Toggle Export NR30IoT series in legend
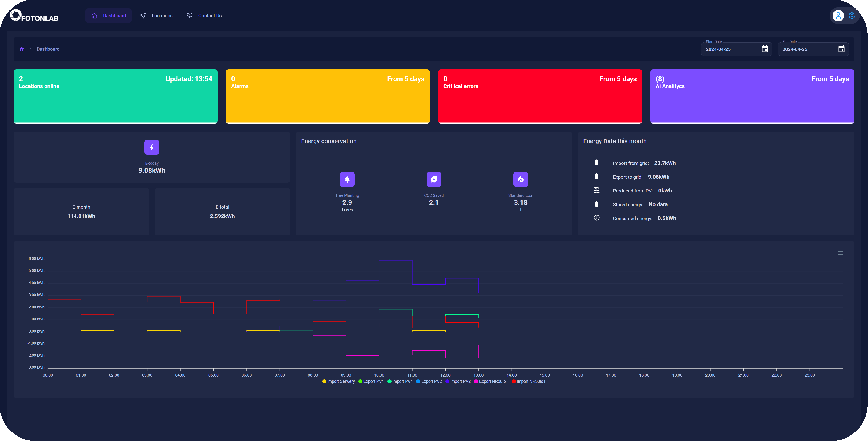 pyautogui.click(x=491, y=382)
